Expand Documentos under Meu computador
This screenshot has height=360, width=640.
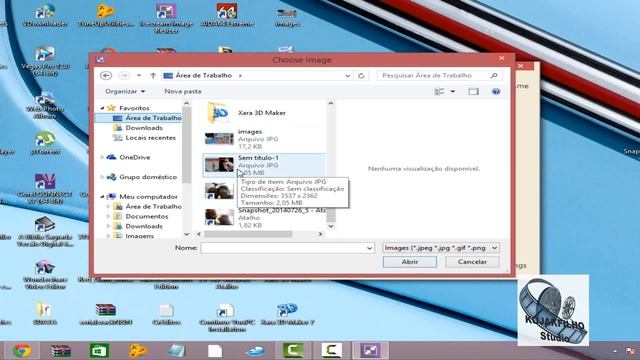(109, 216)
